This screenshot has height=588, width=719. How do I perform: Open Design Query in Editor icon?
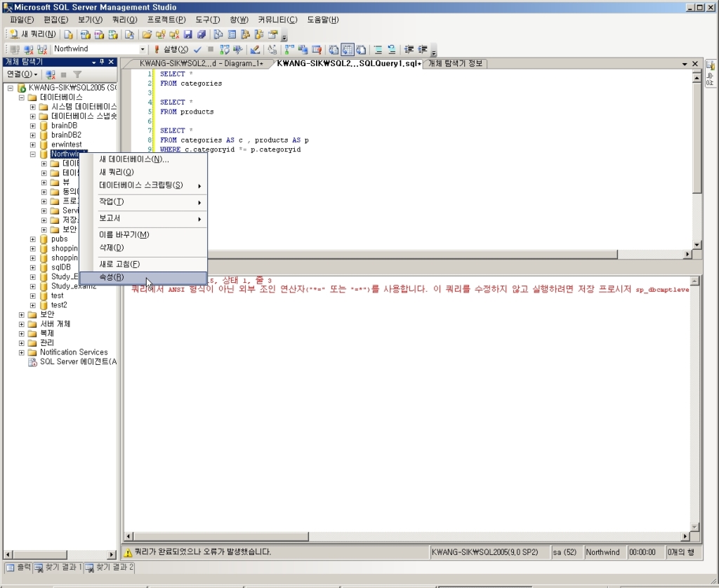tap(255, 49)
